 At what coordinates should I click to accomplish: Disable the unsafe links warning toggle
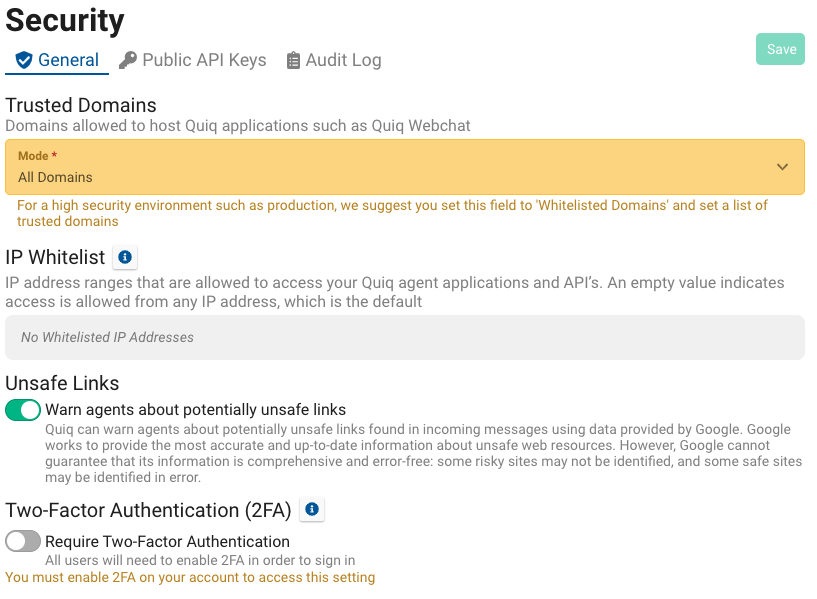pyautogui.click(x=23, y=409)
